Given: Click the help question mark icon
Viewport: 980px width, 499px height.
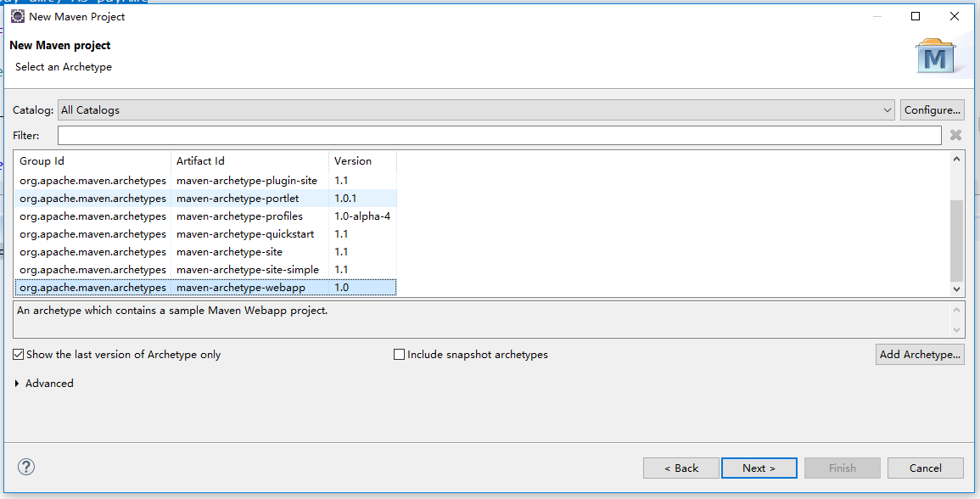Looking at the screenshot, I should [x=26, y=467].
